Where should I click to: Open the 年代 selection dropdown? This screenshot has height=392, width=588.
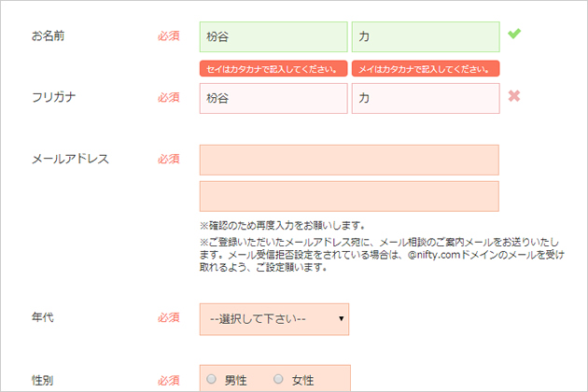pyautogui.click(x=274, y=319)
